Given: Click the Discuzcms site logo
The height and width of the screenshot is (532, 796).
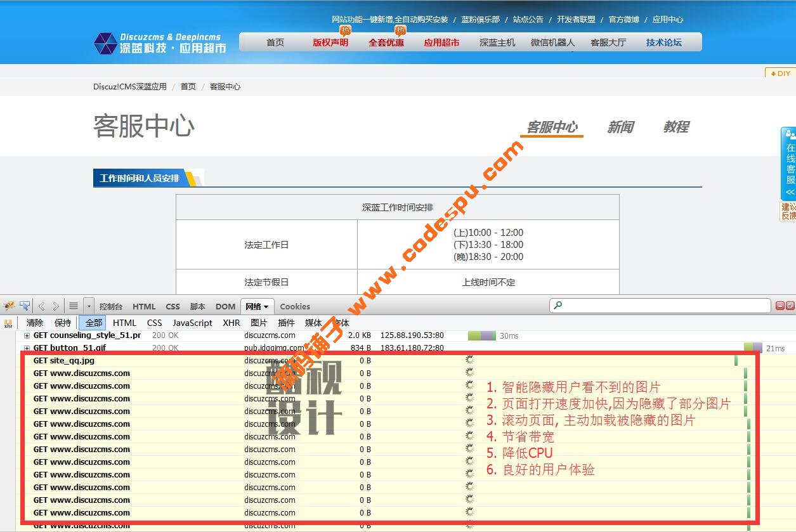Looking at the screenshot, I should [160, 43].
